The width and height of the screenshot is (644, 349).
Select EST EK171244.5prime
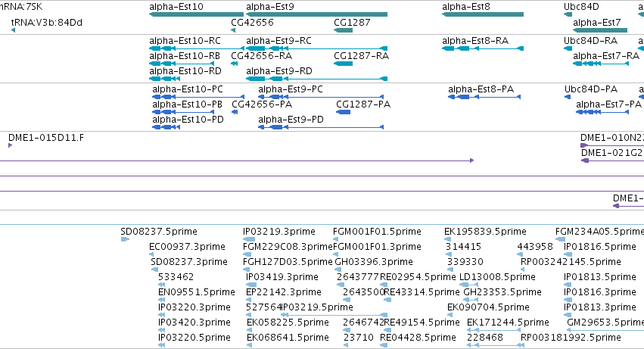[x=508, y=323]
